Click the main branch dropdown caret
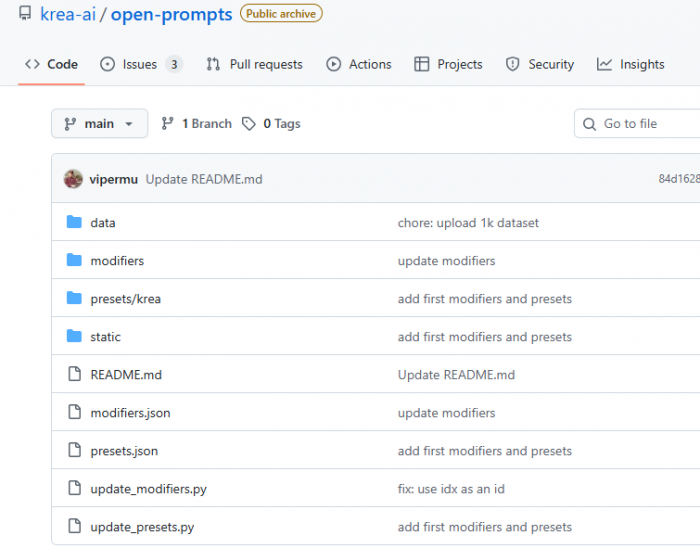This screenshot has width=700, height=548. click(x=129, y=124)
